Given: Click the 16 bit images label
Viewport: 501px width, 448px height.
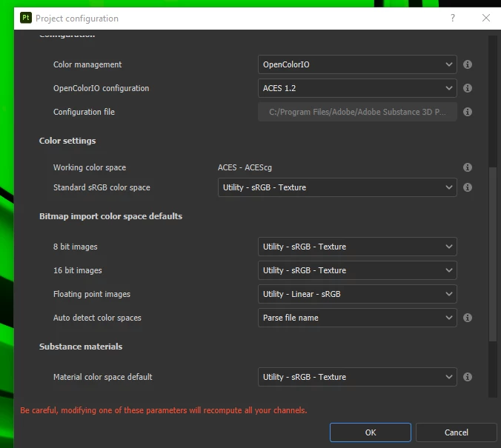Looking at the screenshot, I should (x=77, y=270).
